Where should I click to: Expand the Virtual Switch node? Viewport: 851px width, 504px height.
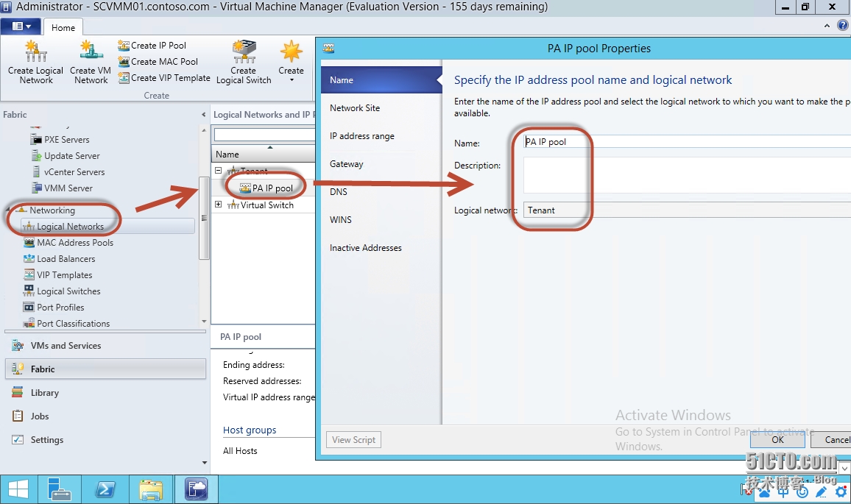[x=218, y=205]
